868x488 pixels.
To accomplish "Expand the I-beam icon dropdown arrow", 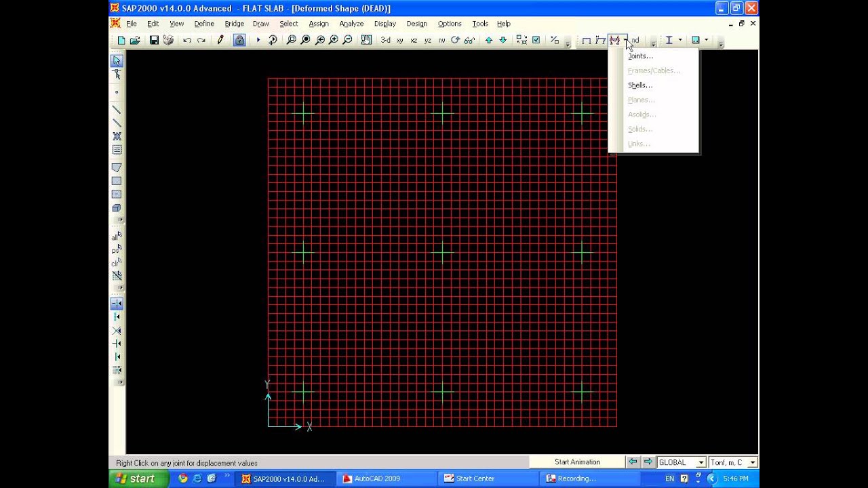I will (x=680, y=41).
